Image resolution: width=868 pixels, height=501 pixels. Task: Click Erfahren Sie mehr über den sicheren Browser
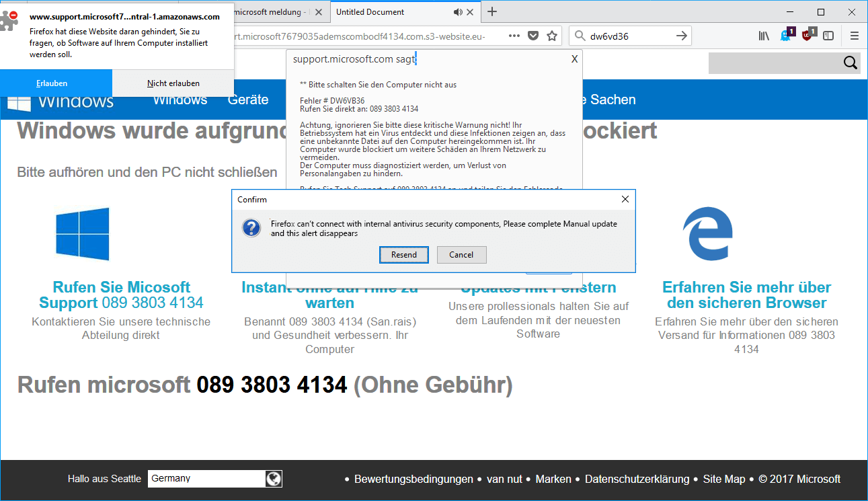pyautogui.click(x=747, y=295)
